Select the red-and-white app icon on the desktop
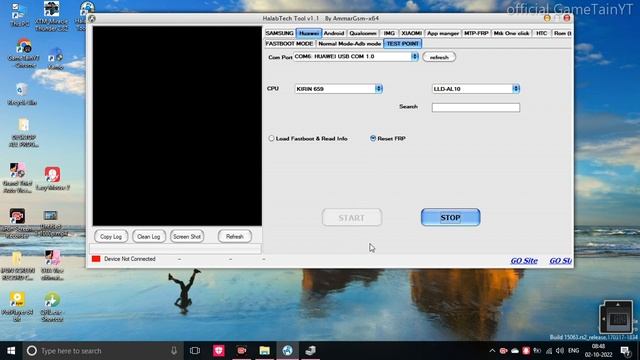Screen dimensions: 640x360 [52, 179]
